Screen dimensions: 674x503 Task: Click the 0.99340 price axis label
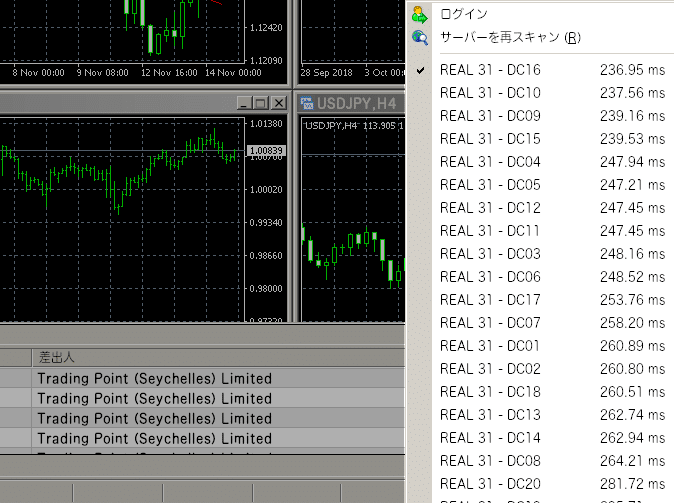coord(266,223)
